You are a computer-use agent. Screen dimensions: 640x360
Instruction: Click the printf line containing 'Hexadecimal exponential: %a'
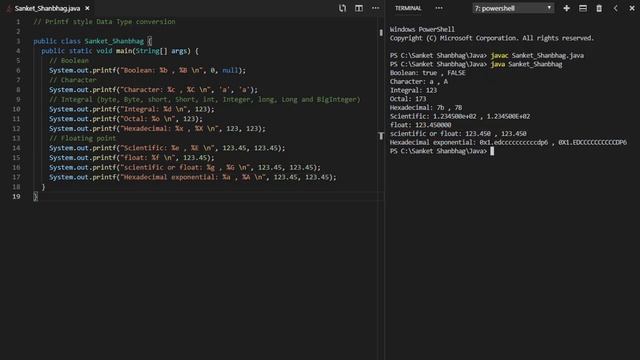click(193, 177)
